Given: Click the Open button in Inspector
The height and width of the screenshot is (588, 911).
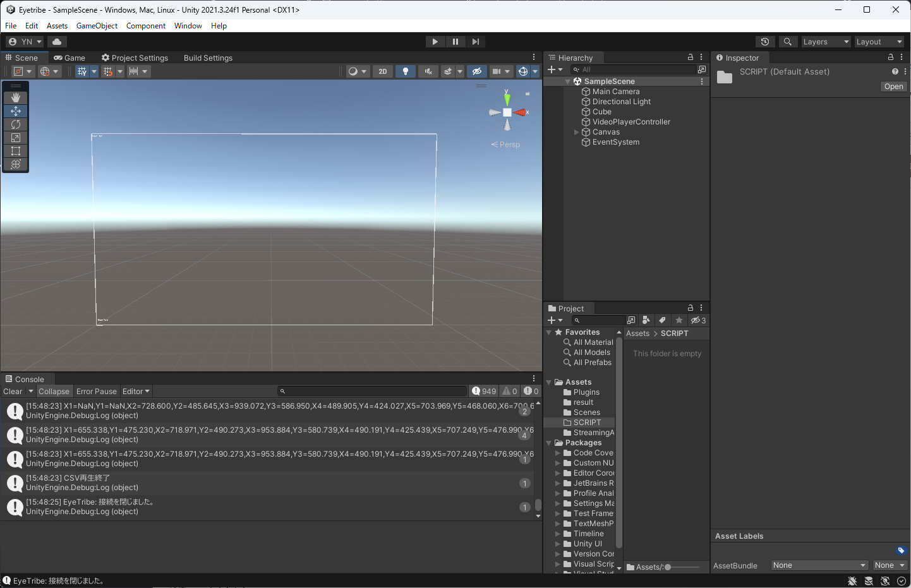Looking at the screenshot, I should click(x=893, y=87).
